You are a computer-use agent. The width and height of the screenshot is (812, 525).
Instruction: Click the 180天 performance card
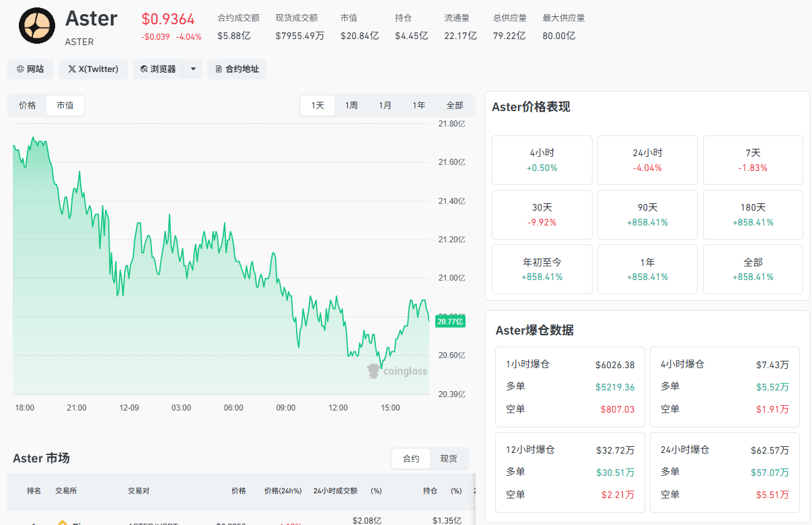[x=753, y=215]
